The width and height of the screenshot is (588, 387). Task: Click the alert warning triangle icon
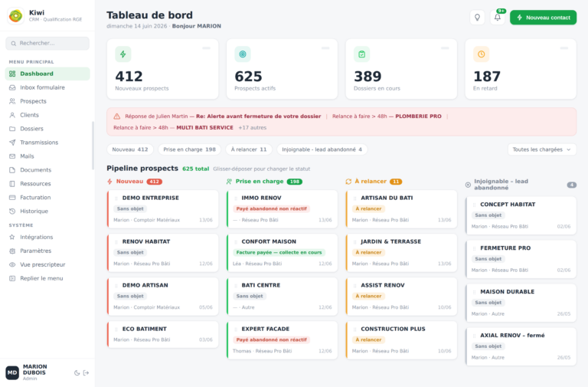pos(117,116)
